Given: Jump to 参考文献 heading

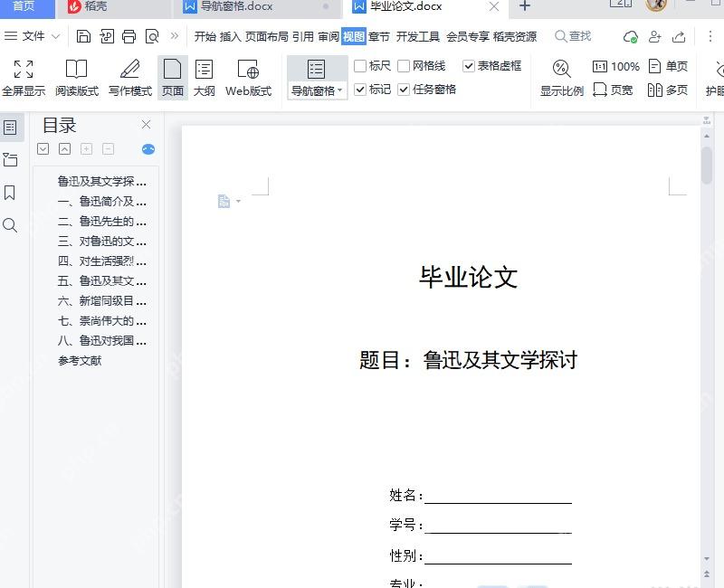Looking at the screenshot, I should [80, 360].
